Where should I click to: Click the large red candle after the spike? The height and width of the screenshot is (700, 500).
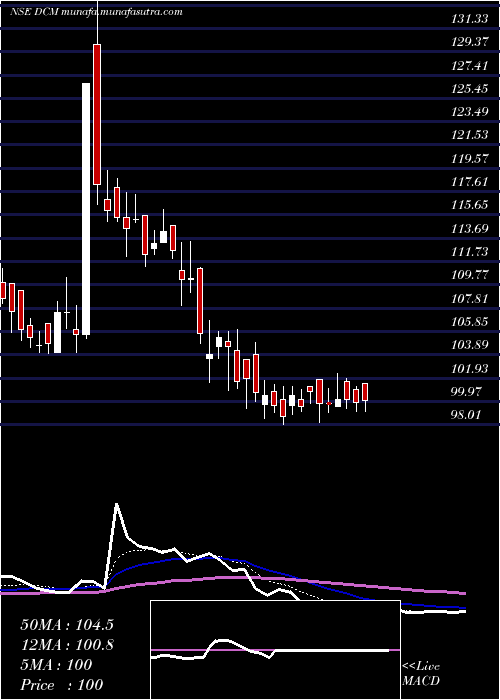coord(97,114)
